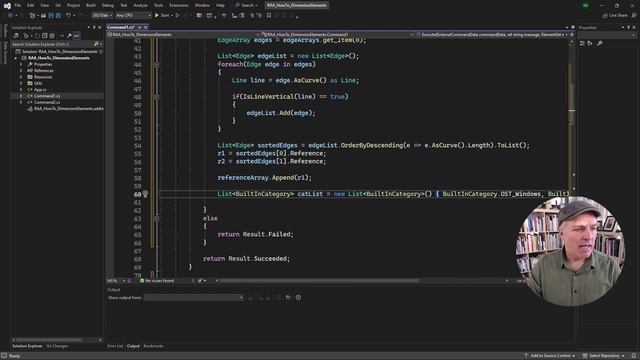This screenshot has height=360, width=640.
Task: Click the Live Share icon
Action: 605,16
